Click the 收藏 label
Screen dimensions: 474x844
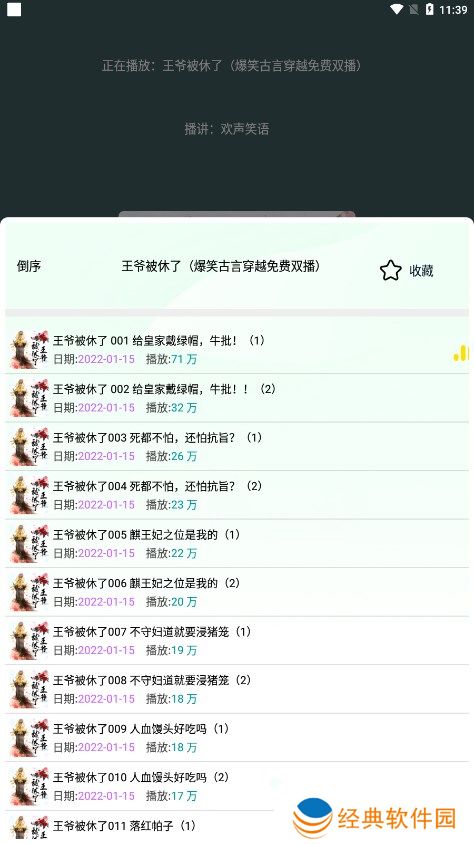coord(421,271)
